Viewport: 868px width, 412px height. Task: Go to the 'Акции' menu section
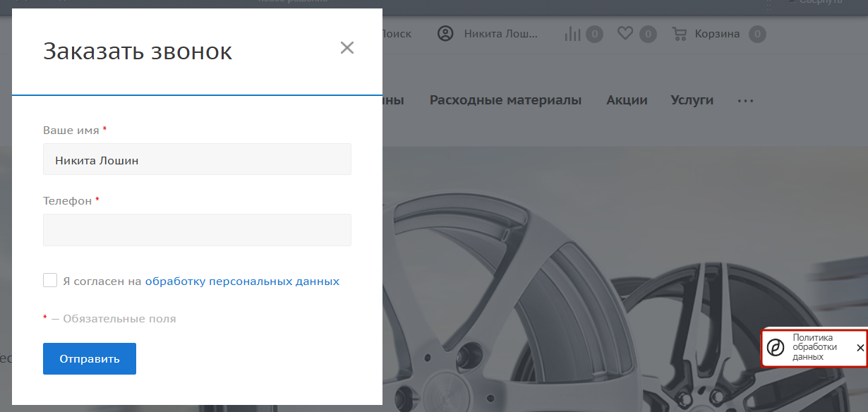pyautogui.click(x=627, y=100)
